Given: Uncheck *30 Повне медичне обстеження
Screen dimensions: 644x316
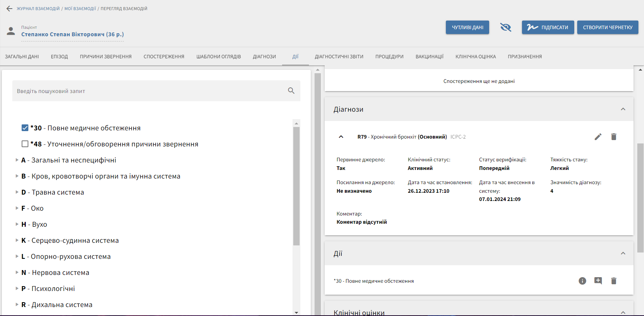Looking at the screenshot, I should (25, 128).
